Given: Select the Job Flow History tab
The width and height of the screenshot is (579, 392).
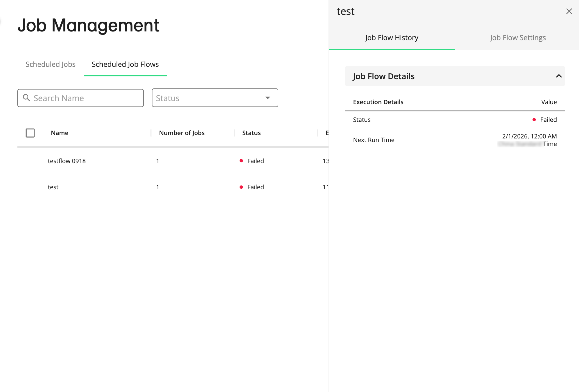Looking at the screenshot, I should click(x=392, y=37).
